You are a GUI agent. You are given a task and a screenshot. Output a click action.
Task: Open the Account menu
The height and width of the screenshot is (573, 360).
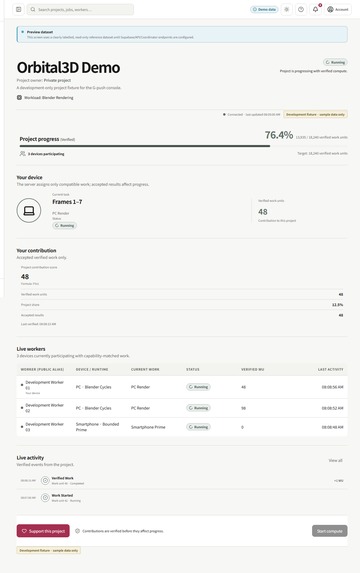click(x=338, y=10)
